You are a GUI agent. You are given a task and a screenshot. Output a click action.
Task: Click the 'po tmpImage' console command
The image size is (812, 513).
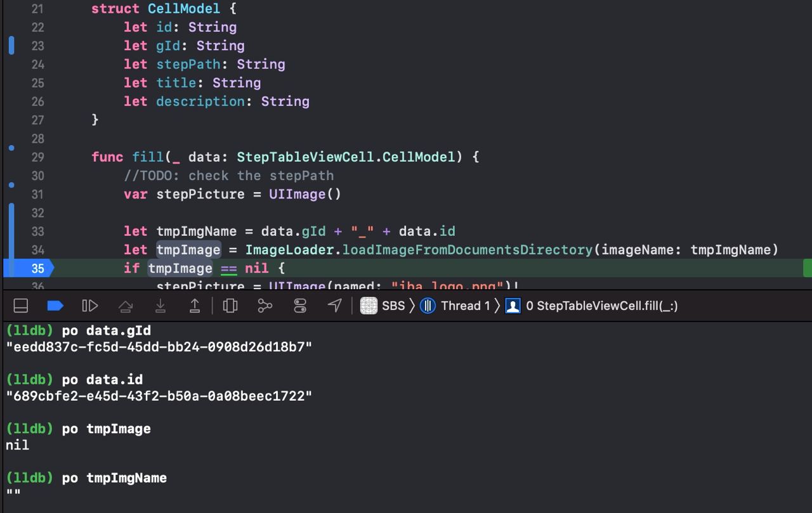[x=107, y=429]
